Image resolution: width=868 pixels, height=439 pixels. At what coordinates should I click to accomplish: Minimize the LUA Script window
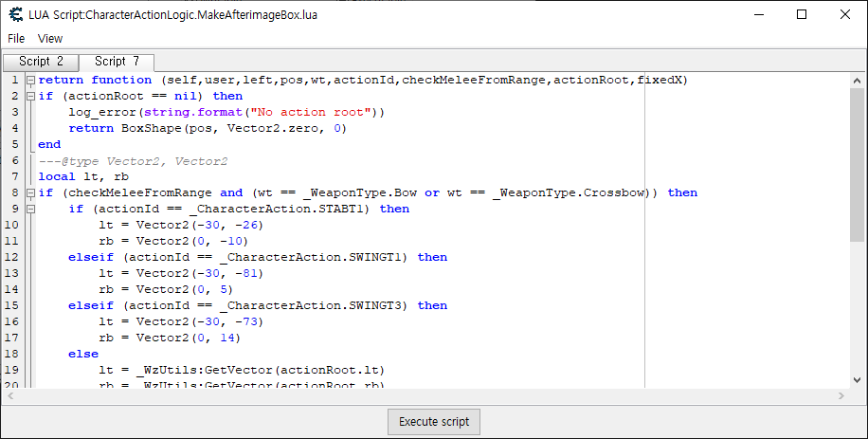[758, 14]
